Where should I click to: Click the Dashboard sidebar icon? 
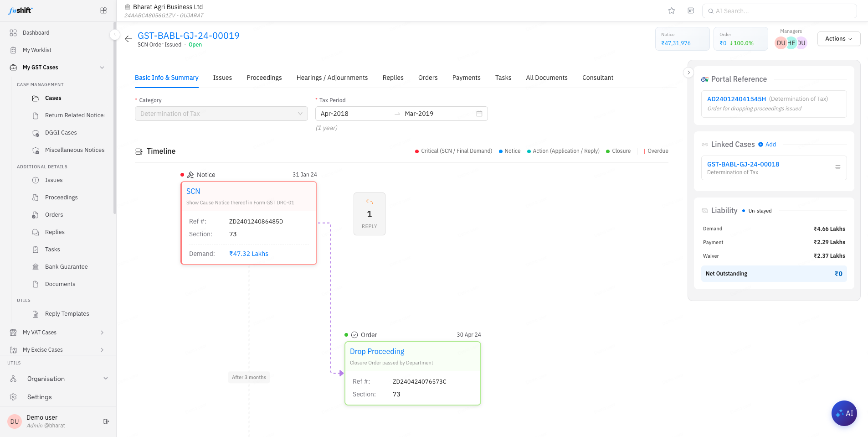tap(13, 33)
